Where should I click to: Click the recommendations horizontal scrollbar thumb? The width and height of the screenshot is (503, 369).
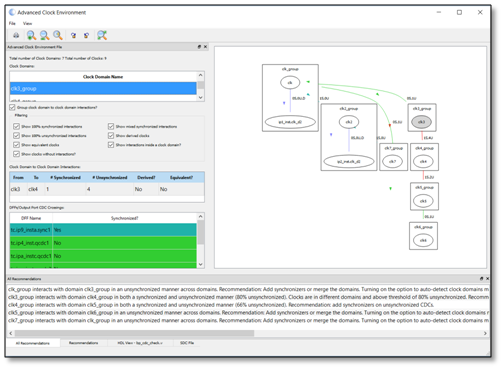pyautogui.click(x=134, y=333)
